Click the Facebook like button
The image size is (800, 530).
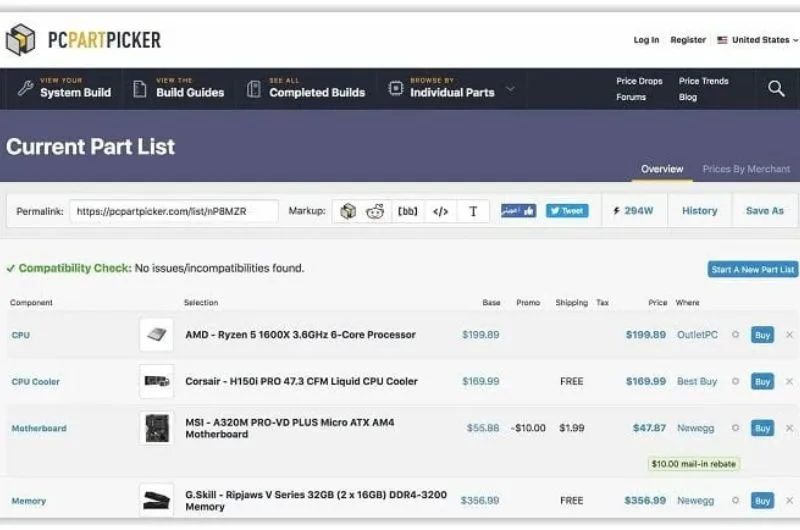[518, 211]
